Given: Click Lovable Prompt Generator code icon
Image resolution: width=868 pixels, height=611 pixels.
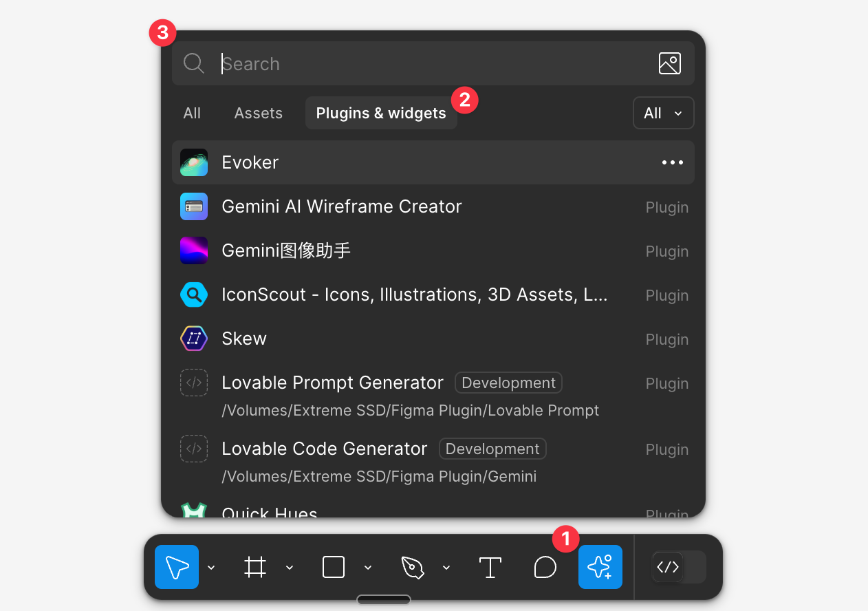Looking at the screenshot, I should click(194, 383).
